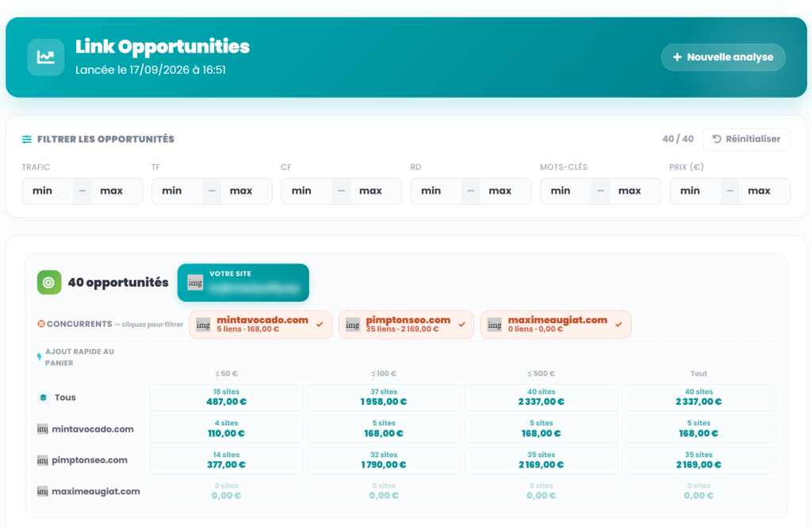This screenshot has height=527, width=812.
Task: Add mintavocado.com ≤500 € 5 sites to cart
Action: (x=541, y=429)
